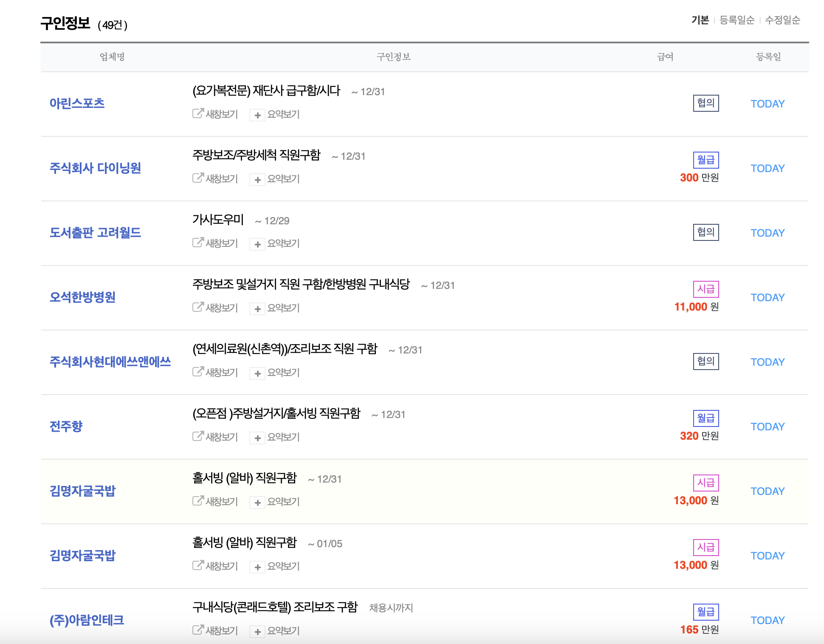Expand 요약보기 for 오석한방병원 listing
The height and width of the screenshot is (644, 824).
click(275, 308)
